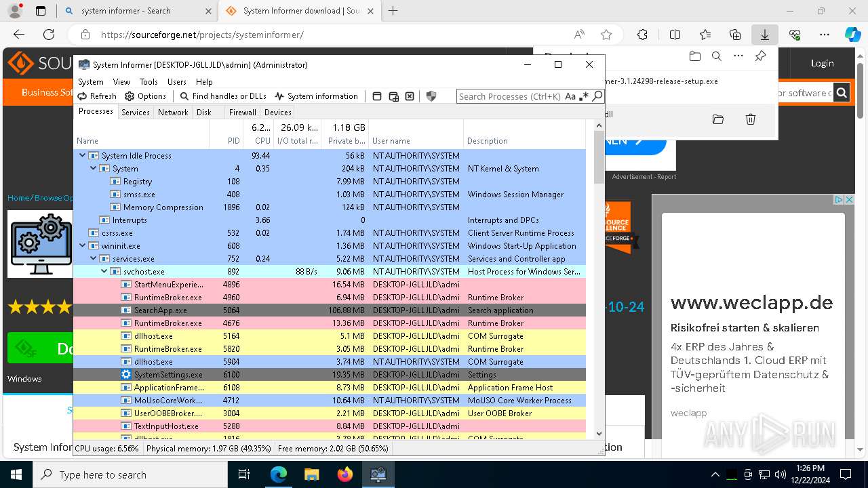Image resolution: width=868 pixels, height=488 pixels.
Task: Switch to the Firewall tab
Action: (x=242, y=113)
